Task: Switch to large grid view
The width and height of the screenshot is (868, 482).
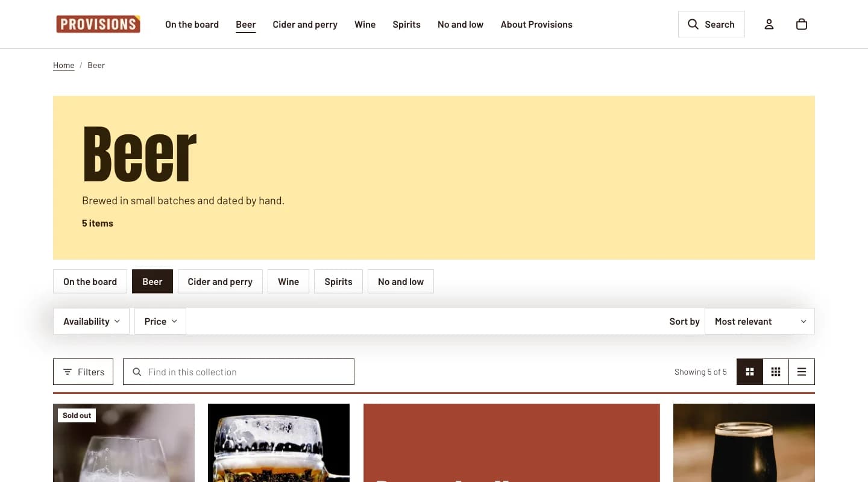Action: [750, 372]
